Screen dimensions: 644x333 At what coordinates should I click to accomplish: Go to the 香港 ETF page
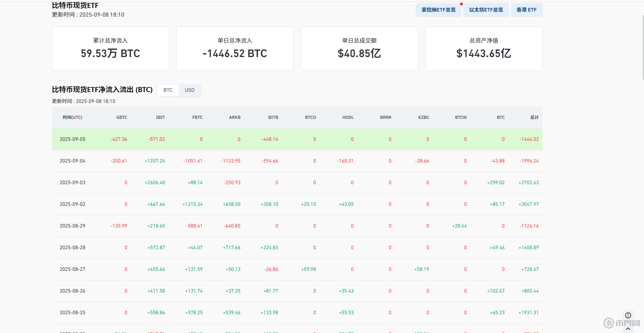pyautogui.click(x=526, y=10)
